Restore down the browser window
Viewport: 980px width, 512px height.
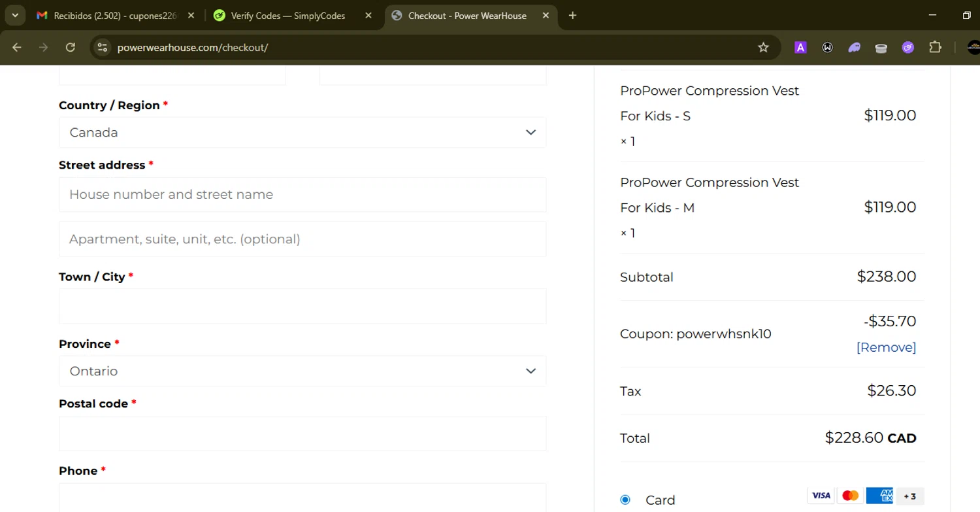pyautogui.click(x=967, y=15)
